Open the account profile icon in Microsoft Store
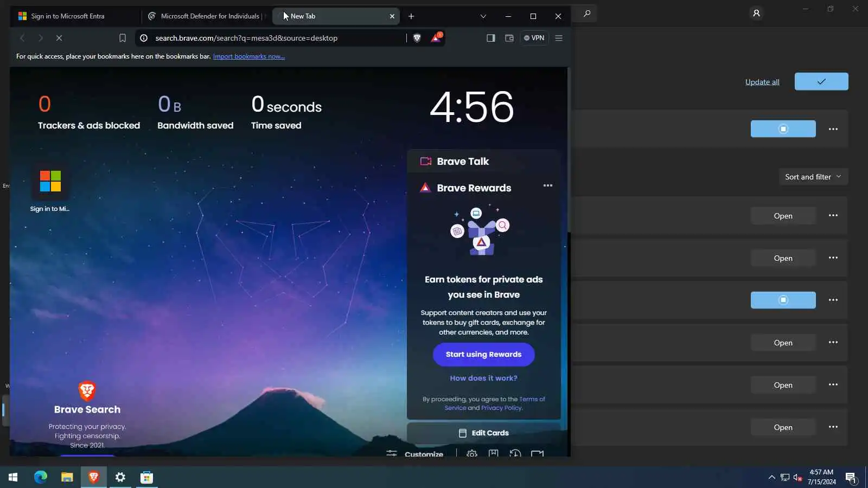868x488 pixels. point(756,13)
